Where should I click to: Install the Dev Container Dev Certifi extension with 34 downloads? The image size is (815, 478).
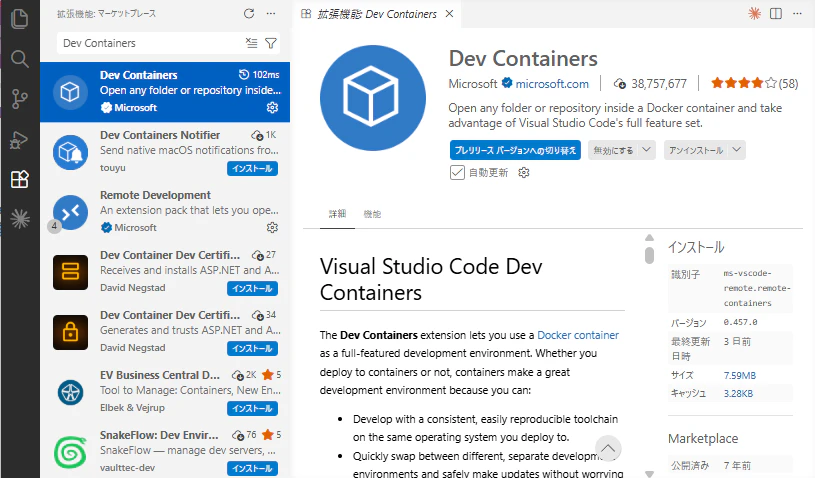[x=252, y=349]
